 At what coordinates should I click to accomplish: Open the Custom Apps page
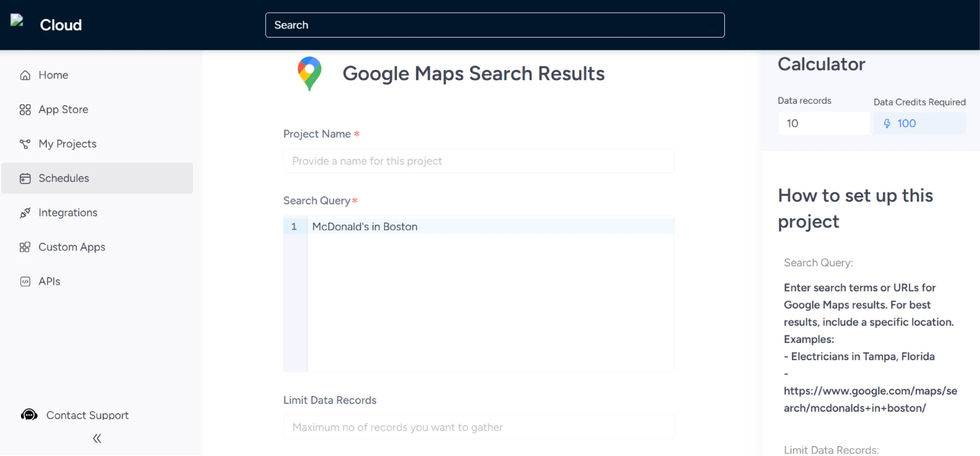coord(97,247)
